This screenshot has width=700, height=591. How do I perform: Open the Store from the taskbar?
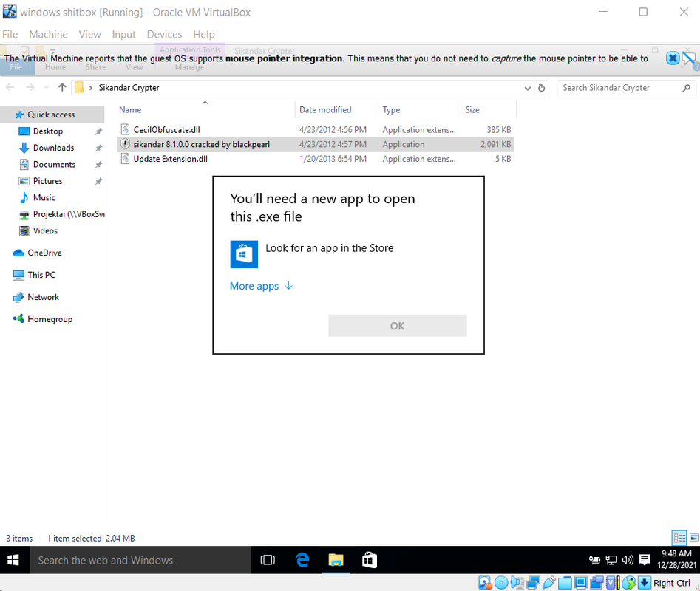(369, 560)
